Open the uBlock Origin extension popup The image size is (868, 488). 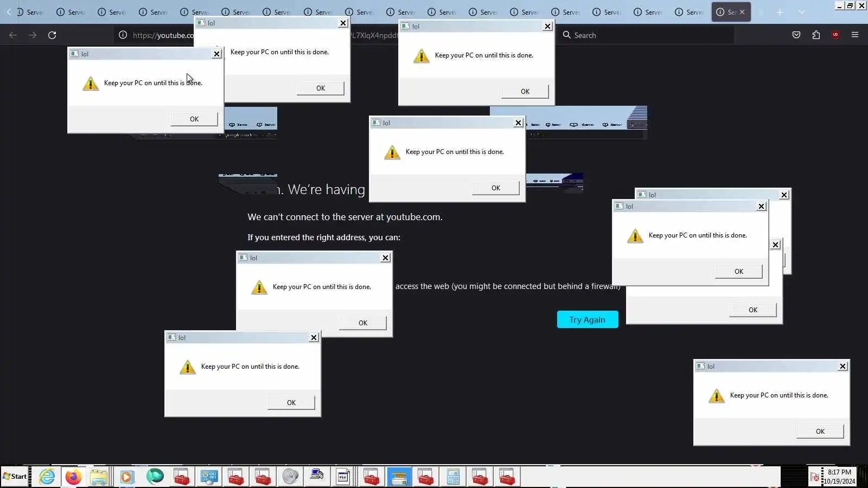[x=835, y=35]
